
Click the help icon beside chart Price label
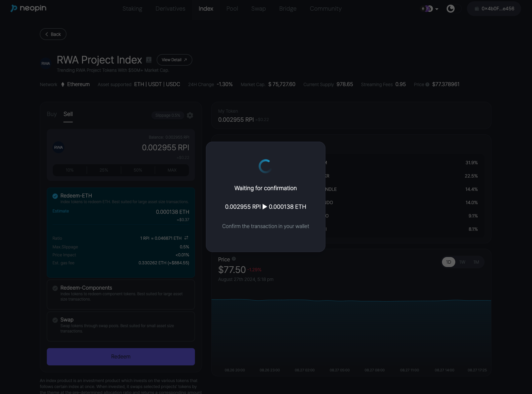pos(234,259)
